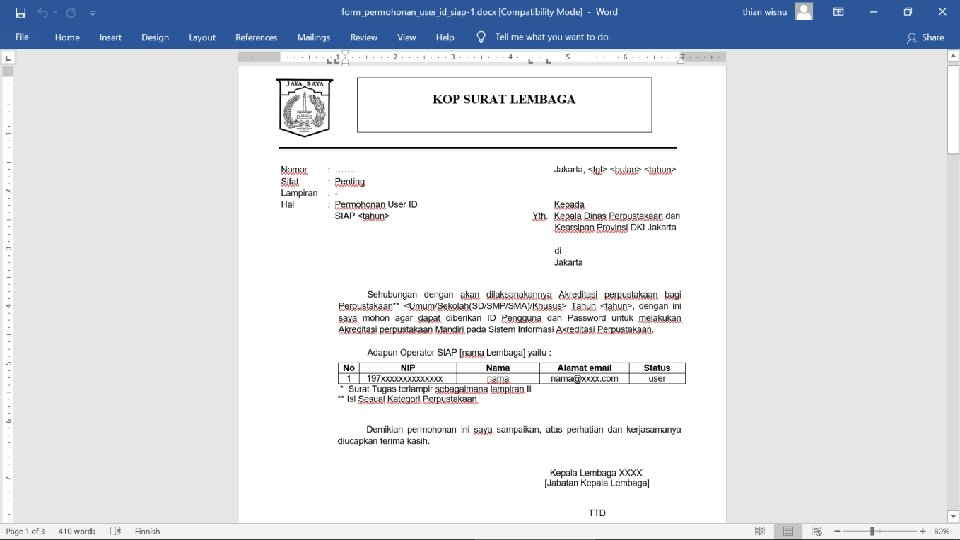Click the user account avatar icon
960x540 pixels.
(x=804, y=12)
